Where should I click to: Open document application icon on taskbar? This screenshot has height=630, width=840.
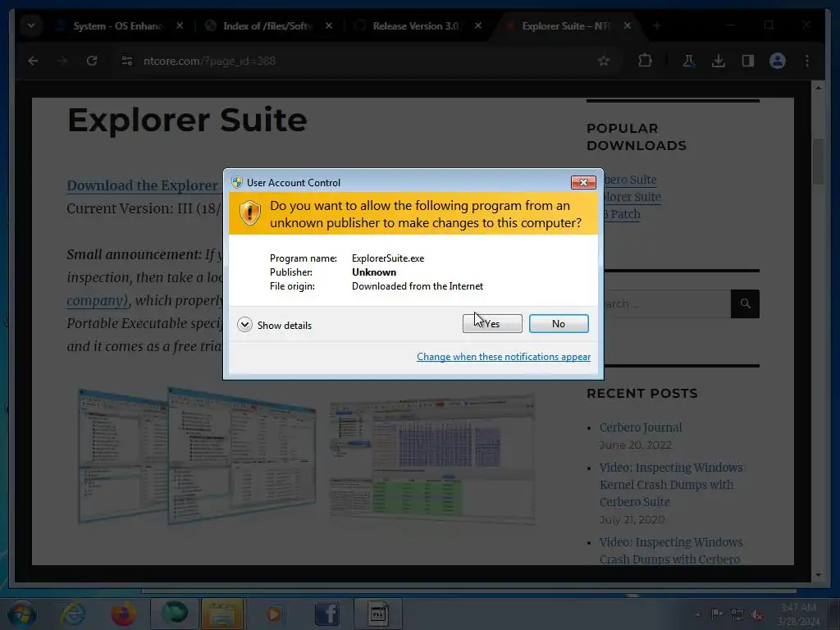click(x=378, y=614)
